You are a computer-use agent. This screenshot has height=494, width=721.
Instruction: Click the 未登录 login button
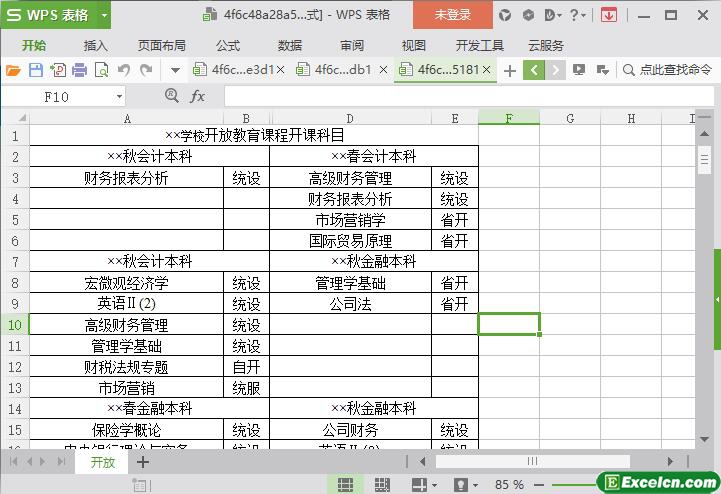click(452, 15)
